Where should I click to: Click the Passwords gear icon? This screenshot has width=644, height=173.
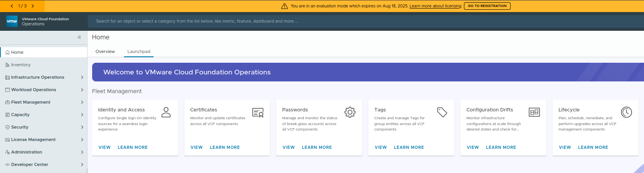pyautogui.click(x=350, y=112)
